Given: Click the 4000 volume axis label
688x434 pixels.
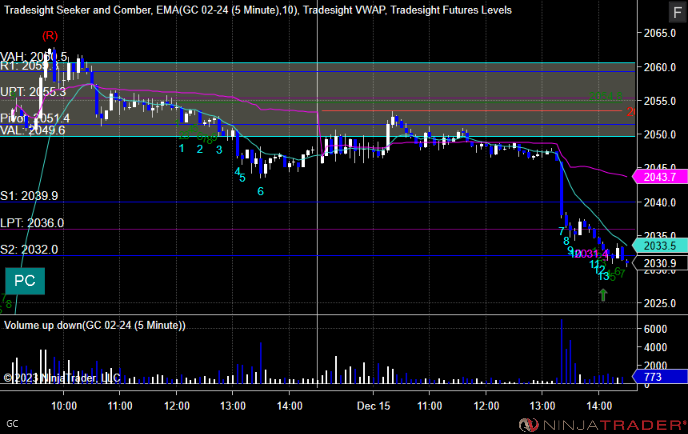Looking at the screenshot, I should [x=655, y=347].
